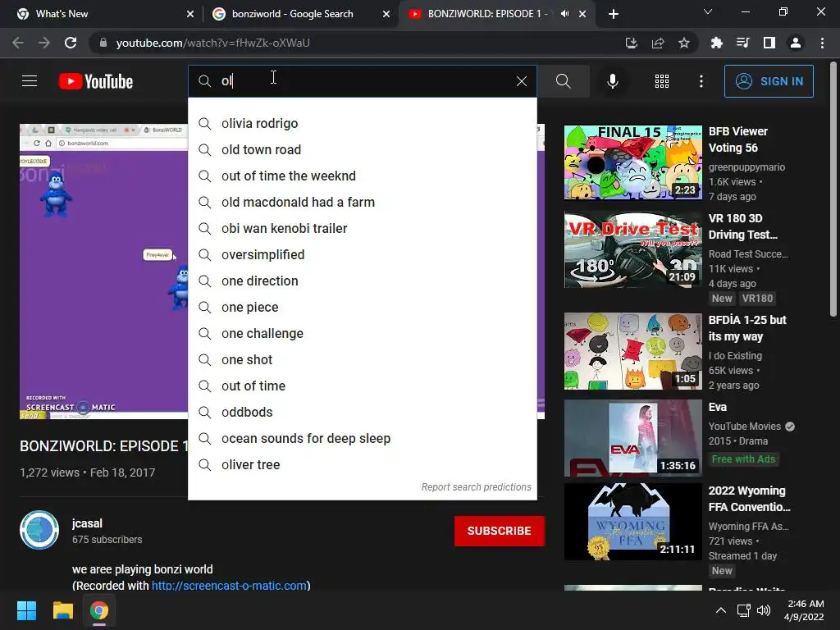Close the bonziworld Google Search tab
The height and width of the screenshot is (630, 840).
pos(386,14)
